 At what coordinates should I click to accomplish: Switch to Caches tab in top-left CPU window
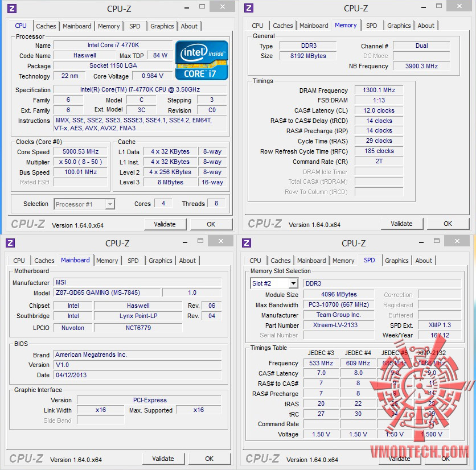point(46,26)
